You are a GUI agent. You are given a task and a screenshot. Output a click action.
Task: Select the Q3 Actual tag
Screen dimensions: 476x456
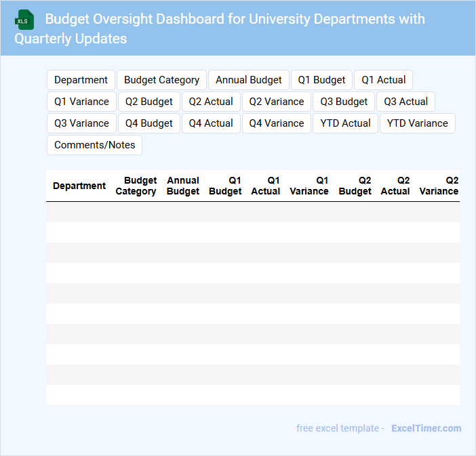click(x=405, y=102)
